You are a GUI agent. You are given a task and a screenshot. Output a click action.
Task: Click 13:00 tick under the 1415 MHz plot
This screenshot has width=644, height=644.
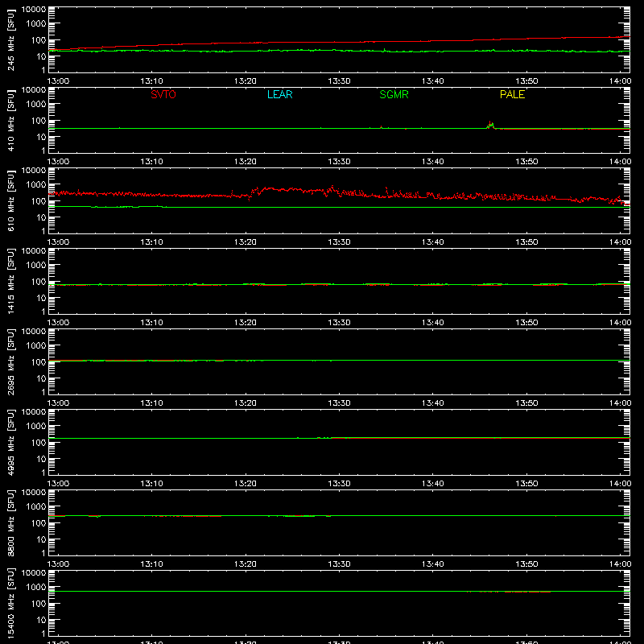coord(58,323)
